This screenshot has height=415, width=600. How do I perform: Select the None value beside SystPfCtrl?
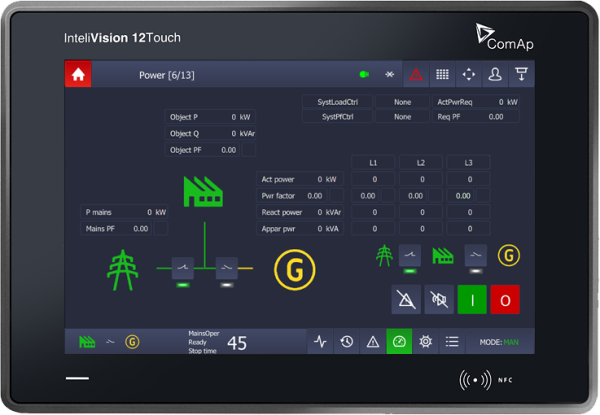point(403,117)
